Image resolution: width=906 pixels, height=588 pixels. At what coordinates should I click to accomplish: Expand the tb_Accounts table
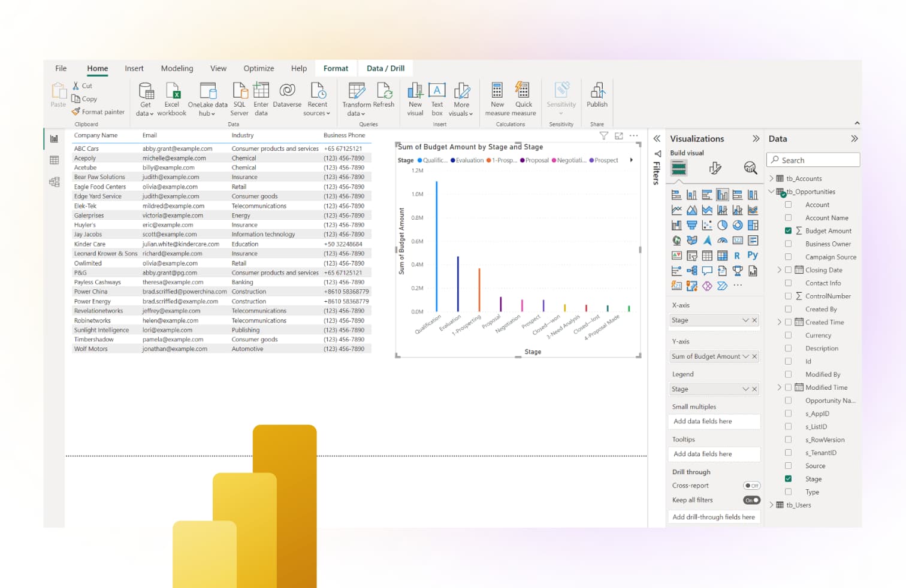pyautogui.click(x=772, y=178)
